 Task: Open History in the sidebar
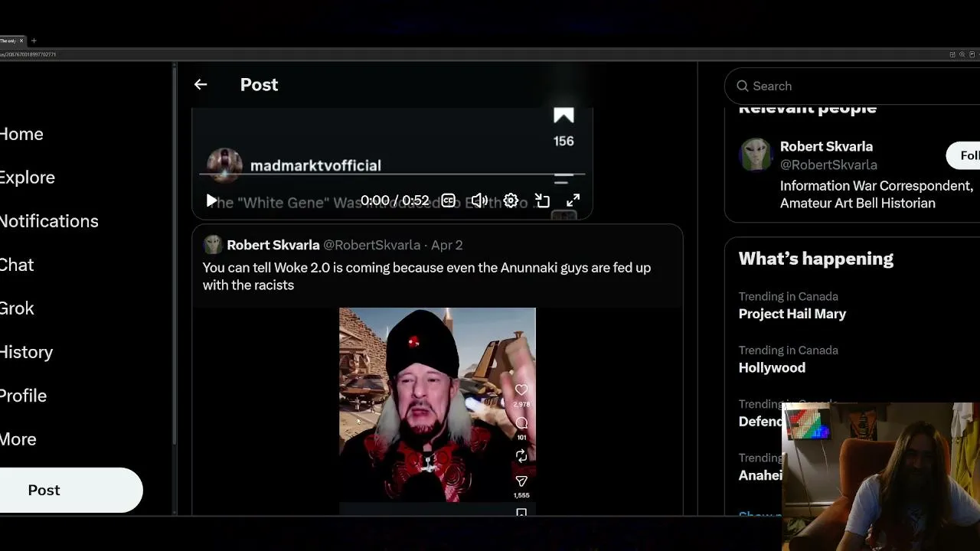coord(26,352)
